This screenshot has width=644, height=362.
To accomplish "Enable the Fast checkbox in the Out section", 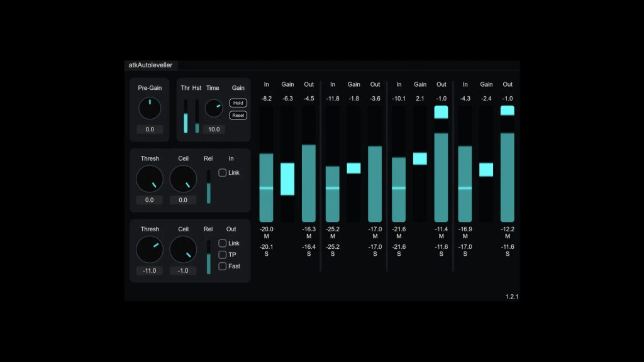I will (222, 266).
